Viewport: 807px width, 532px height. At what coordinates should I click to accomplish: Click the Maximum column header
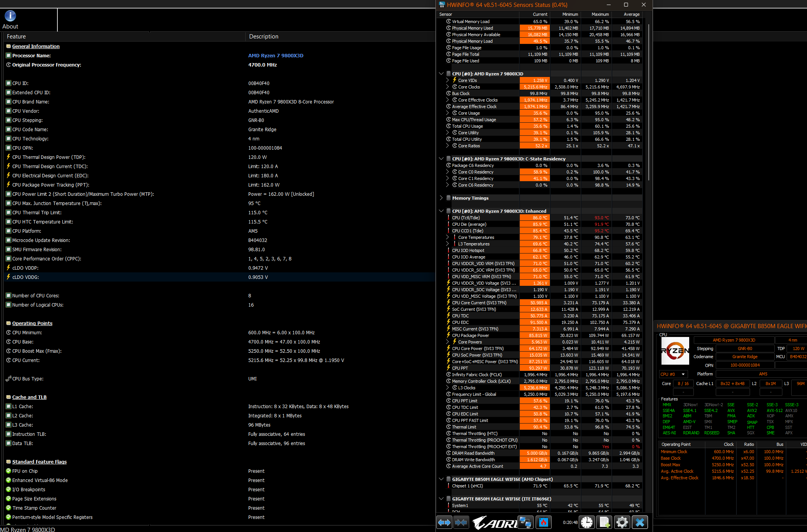pos(596,14)
